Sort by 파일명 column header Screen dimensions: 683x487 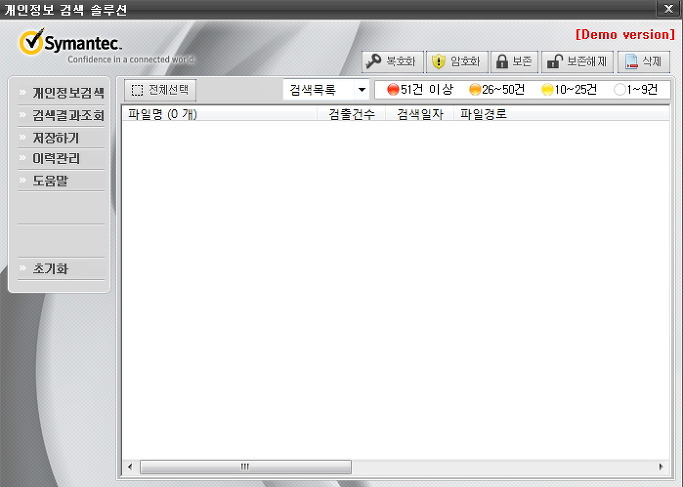click(220, 114)
